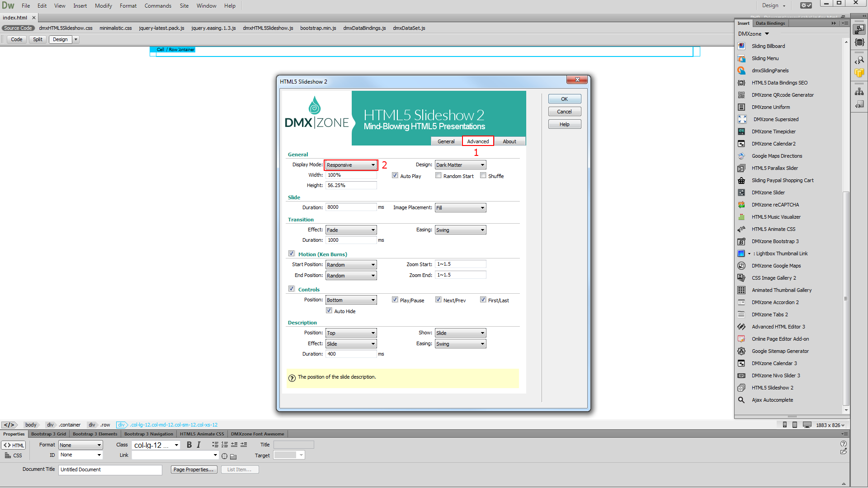Screen dimensions: 868x488
Task: Click the Sliding Billboard icon
Action: [741, 46]
